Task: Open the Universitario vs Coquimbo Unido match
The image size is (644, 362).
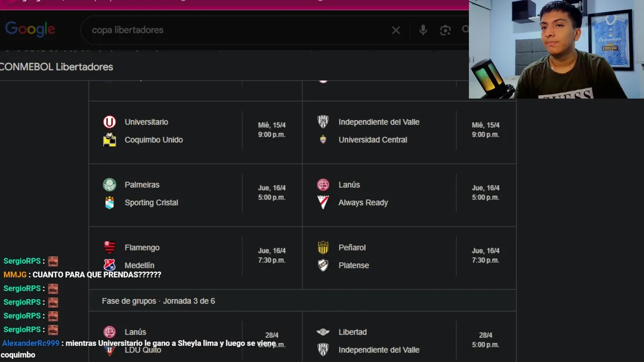Action: pyautogui.click(x=195, y=131)
